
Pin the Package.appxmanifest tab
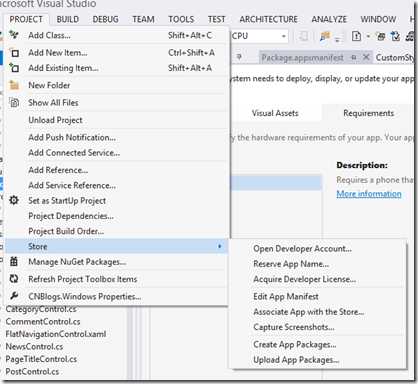pos(354,57)
